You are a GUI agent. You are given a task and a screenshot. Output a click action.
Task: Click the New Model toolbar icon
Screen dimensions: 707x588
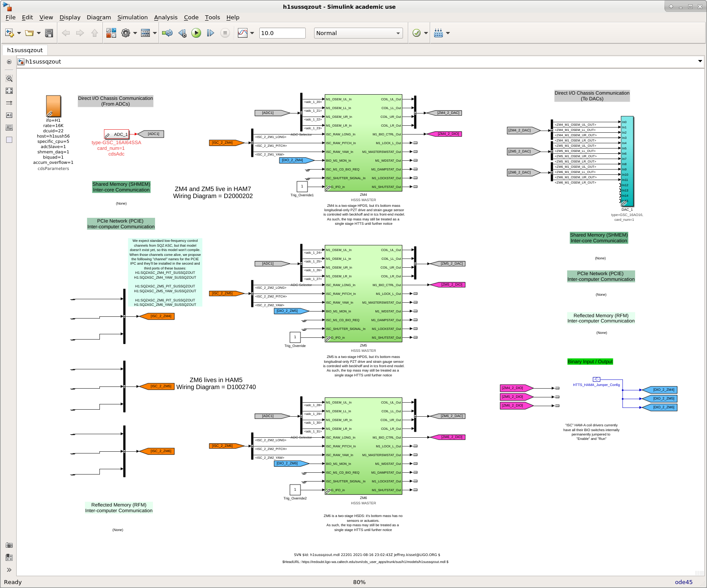pos(10,33)
